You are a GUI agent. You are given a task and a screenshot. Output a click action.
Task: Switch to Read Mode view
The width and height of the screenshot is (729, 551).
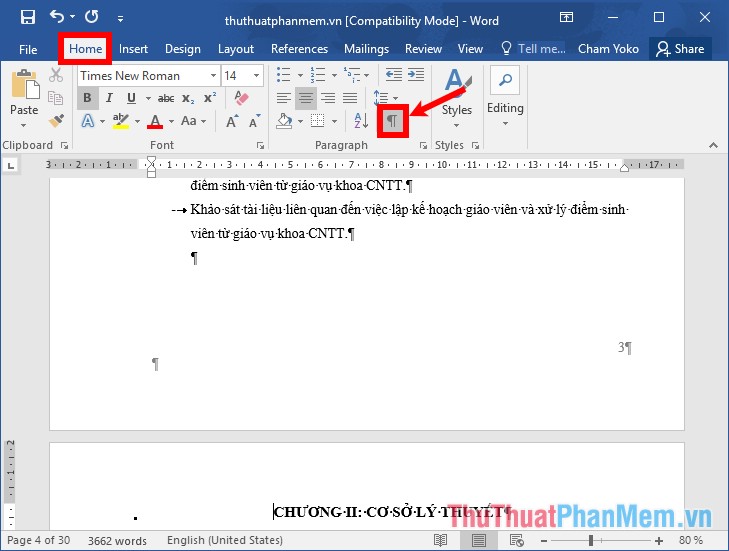coord(441,540)
